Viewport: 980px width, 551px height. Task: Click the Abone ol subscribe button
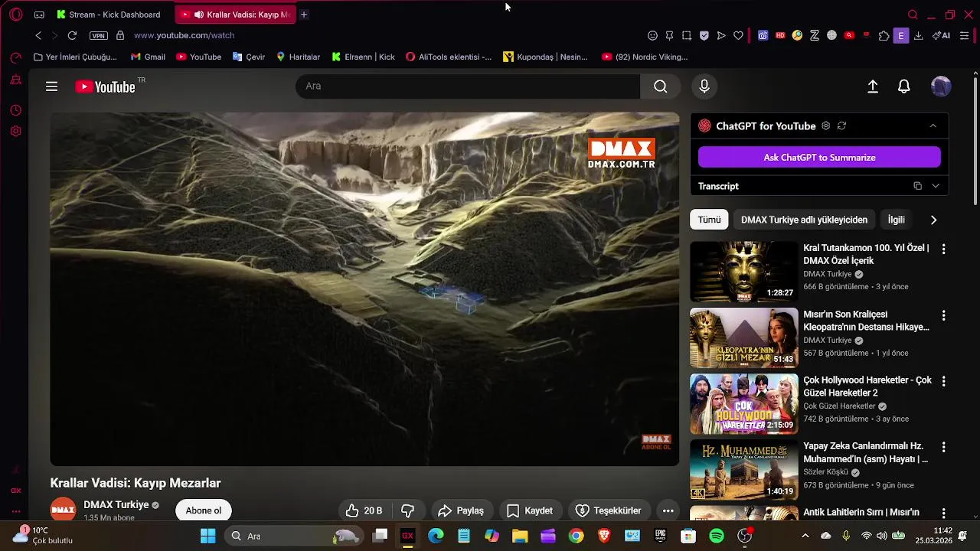[203, 510]
